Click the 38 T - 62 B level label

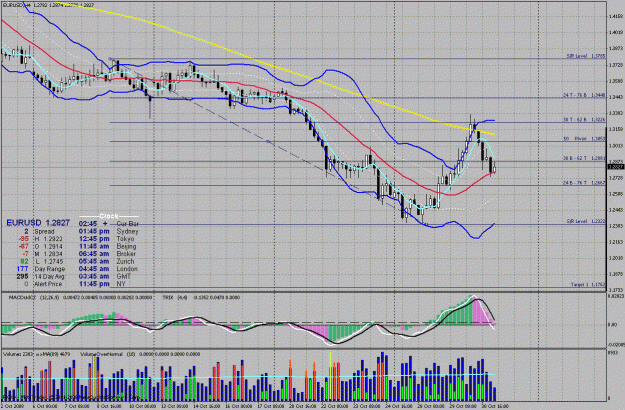(x=584, y=120)
